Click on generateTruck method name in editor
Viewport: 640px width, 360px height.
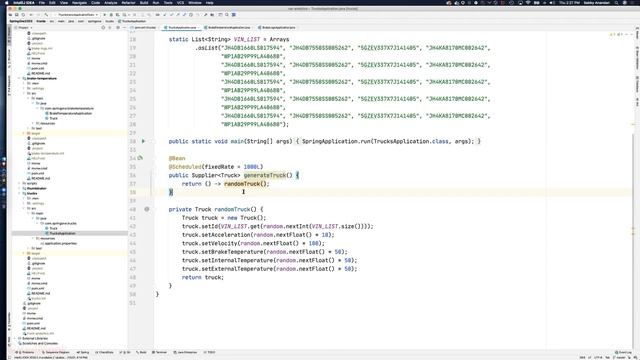pyautogui.click(x=264, y=175)
